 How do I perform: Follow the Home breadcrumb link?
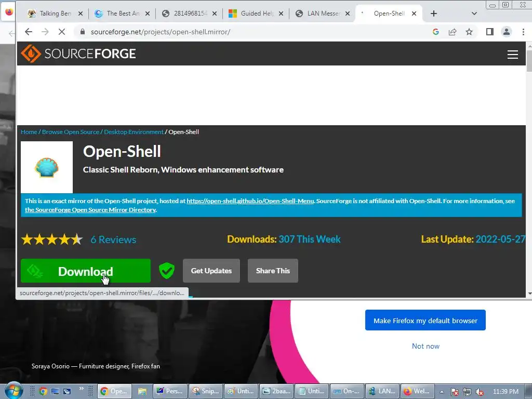click(29, 132)
